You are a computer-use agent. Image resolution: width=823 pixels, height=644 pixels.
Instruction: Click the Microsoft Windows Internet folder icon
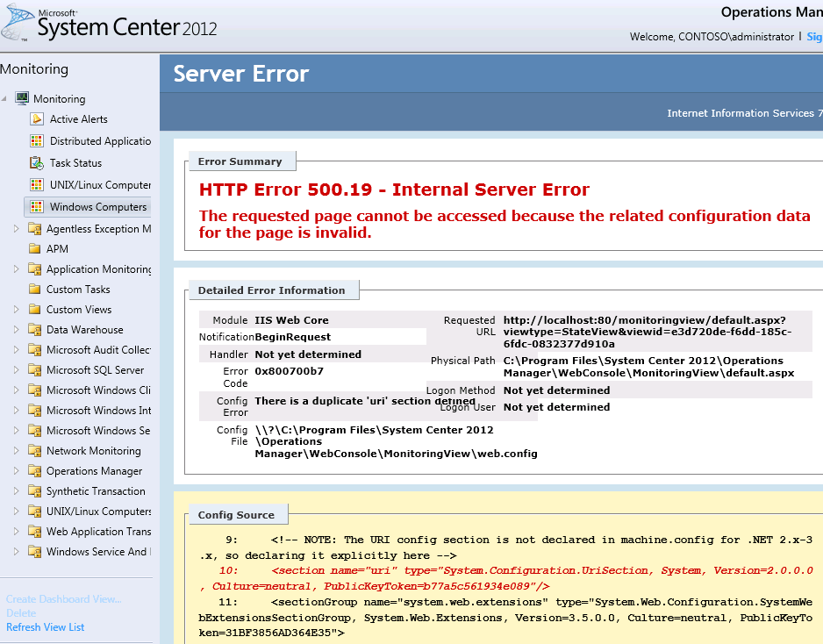(x=34, y=410)
